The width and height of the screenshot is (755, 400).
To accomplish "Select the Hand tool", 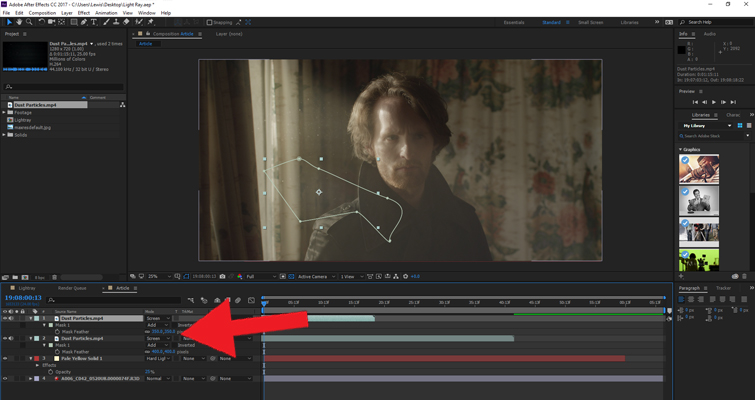I will [20, 21].
